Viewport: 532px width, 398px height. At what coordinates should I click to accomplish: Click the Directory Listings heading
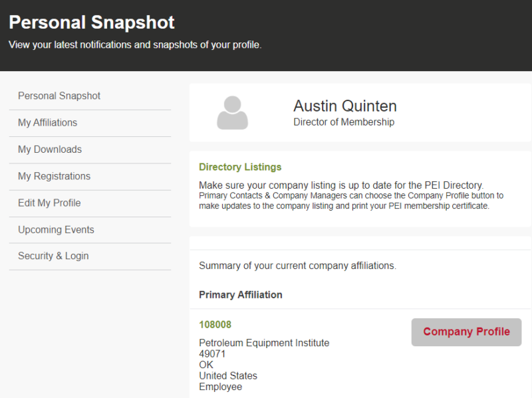[x=240, y=167]
